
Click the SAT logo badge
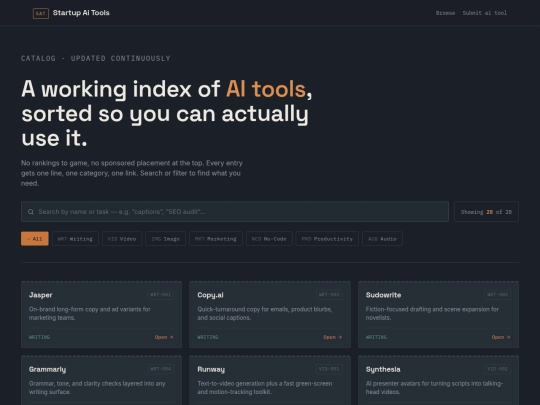[41, 13]
